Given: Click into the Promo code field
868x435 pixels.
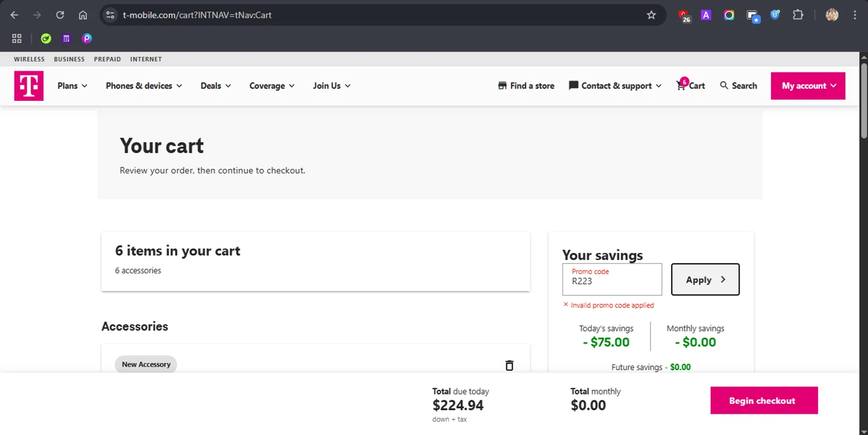Looking at the screenshot, I should click(x=612, y=281).
